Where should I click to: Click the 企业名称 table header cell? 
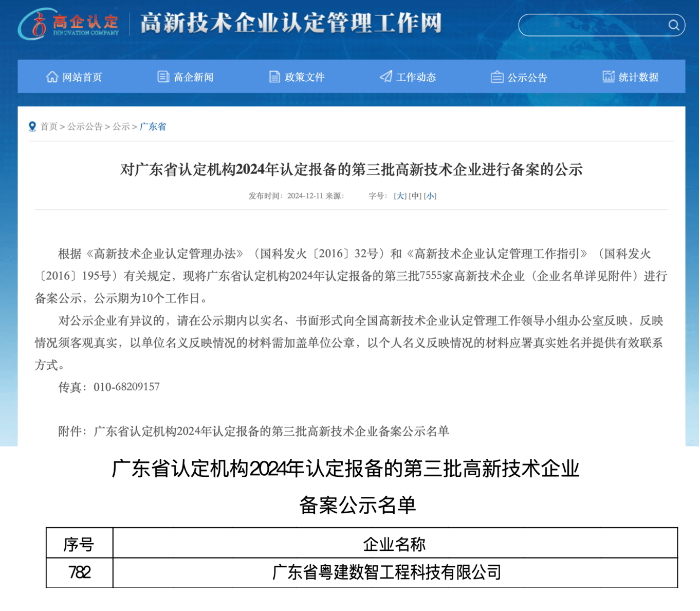(x=395, y=544)
